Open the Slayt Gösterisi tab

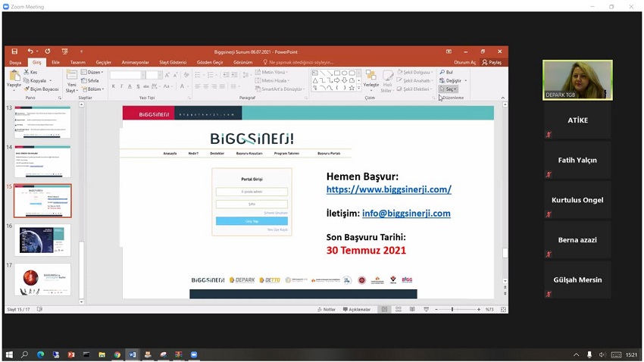(172, 62)
